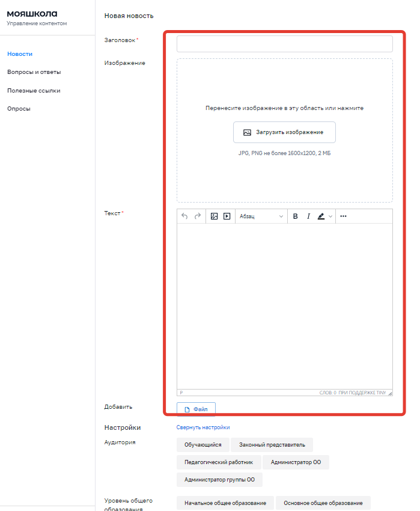Open Вопросы и ответы in the sidebar
Viewport: 420px width, 511px height.
tap(34, 72)
